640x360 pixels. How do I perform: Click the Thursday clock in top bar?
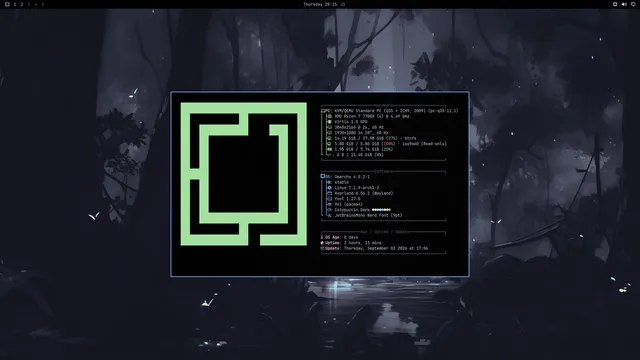tap(320, 4)
